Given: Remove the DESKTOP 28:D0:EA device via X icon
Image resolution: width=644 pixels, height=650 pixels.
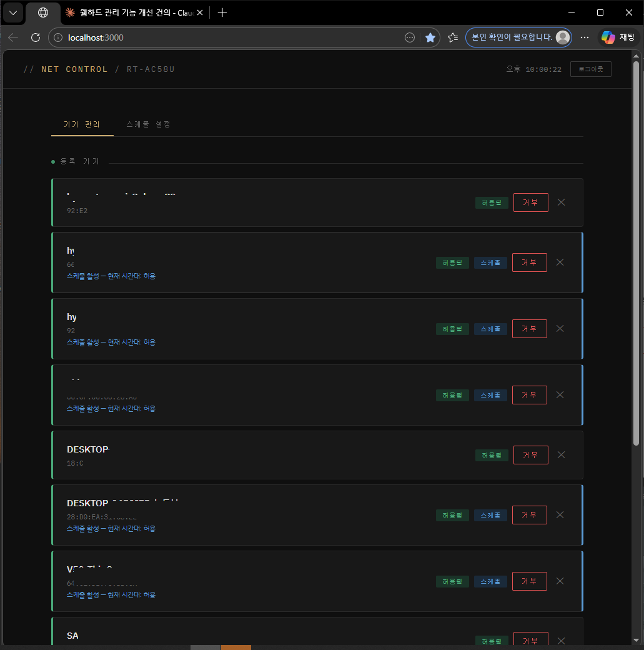Looking at the screenshot, I should click(x=560, y=515).
